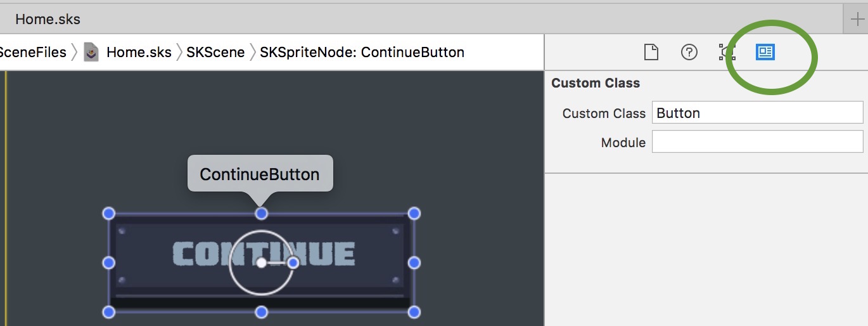Open the SKScene breadcrumb segment
This screenshot has height=326, width=868.
(215, 52)
